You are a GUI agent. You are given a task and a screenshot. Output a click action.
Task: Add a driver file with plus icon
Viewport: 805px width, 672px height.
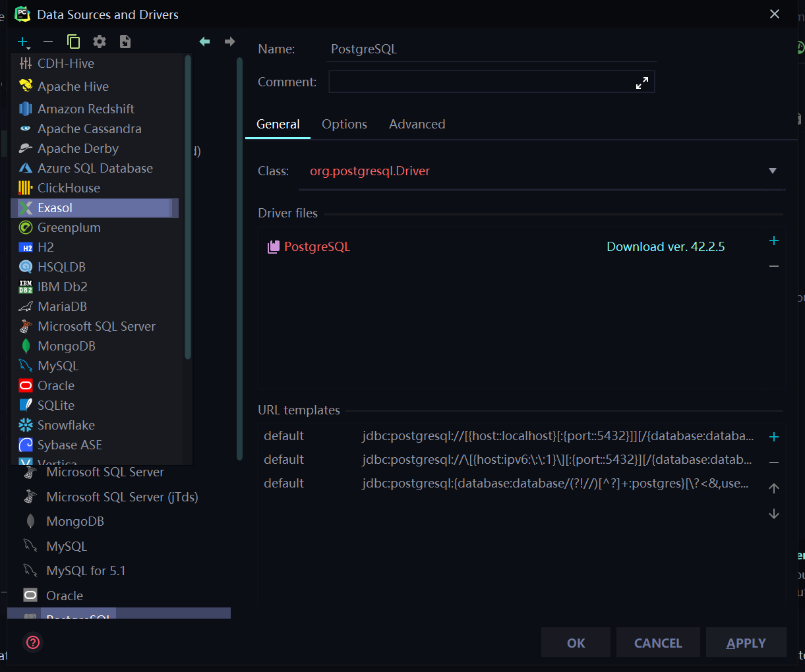coord(774,240)
